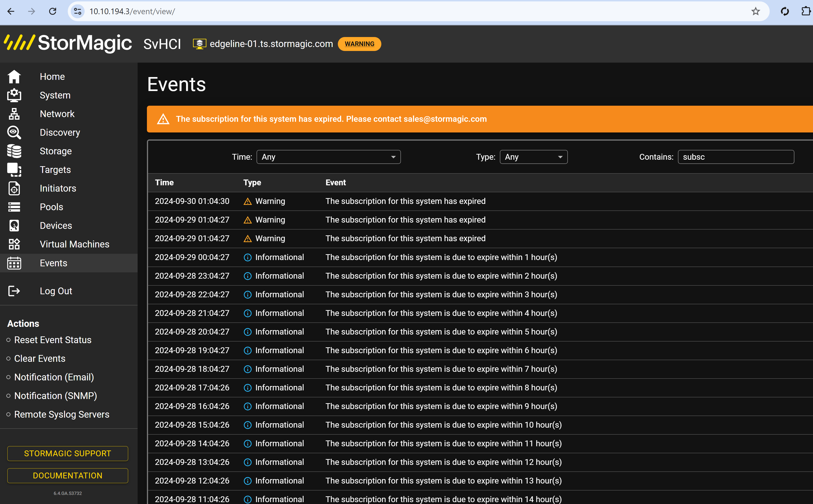Open Notification (Email) settings

click(x=54, y=377)
